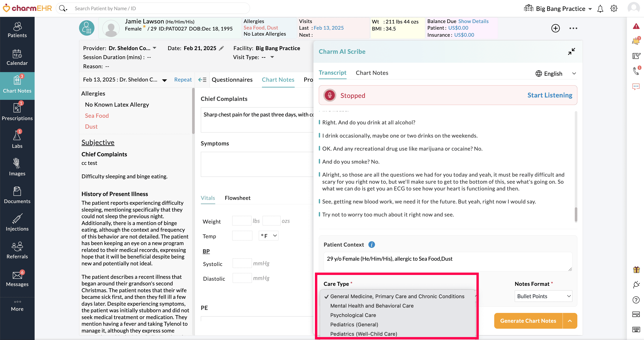Screen dimensions: 644x340
Task: Click the notifications bell icon
Action: (600, 9)
